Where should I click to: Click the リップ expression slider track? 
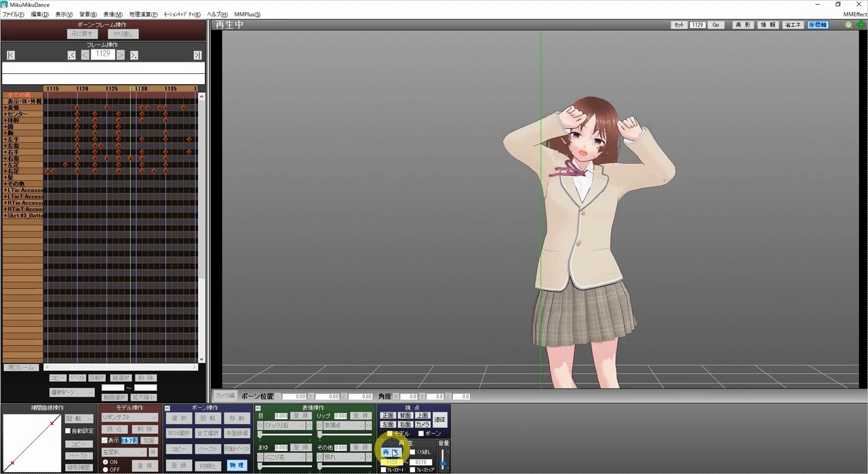[x=345, y=435]
